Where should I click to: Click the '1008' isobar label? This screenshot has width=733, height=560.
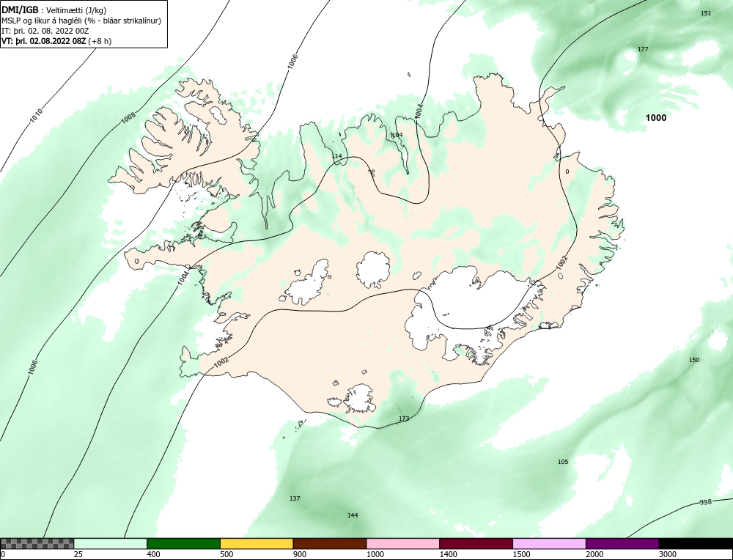point(128,118)
